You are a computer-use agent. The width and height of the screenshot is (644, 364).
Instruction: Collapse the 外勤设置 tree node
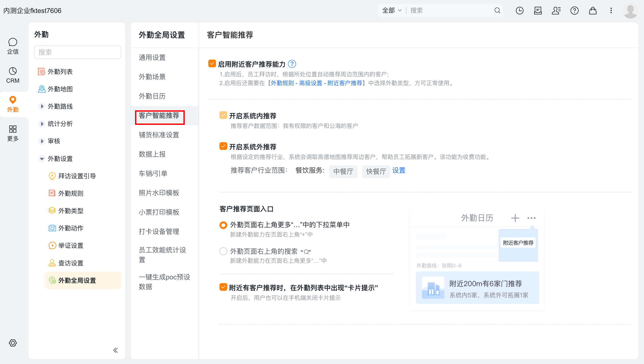pyautogui.click(x=42, y=158)
